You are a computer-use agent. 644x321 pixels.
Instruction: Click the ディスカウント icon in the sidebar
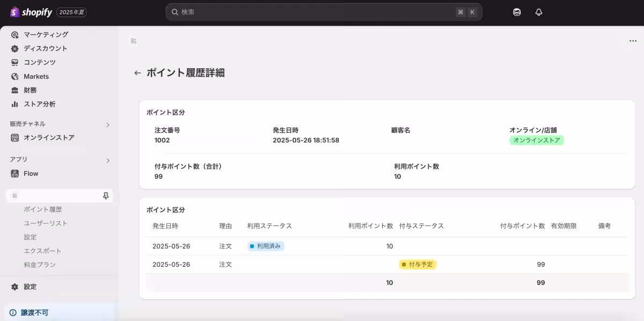tap(14, 48)
